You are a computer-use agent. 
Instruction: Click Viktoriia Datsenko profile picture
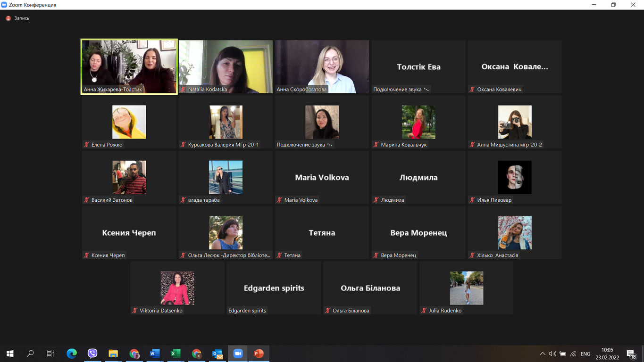[x=177, y=288]
